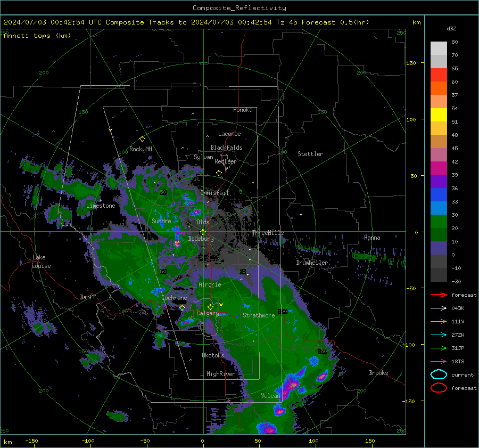479x448 pixels.
Task: Click the cyan 27ZW arrow icon
Action: [439, 335]
